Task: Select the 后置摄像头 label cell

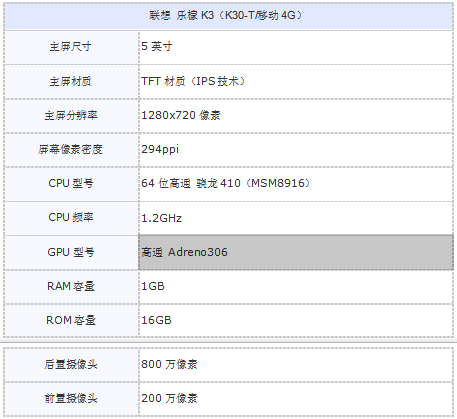Action: [71, 365]
